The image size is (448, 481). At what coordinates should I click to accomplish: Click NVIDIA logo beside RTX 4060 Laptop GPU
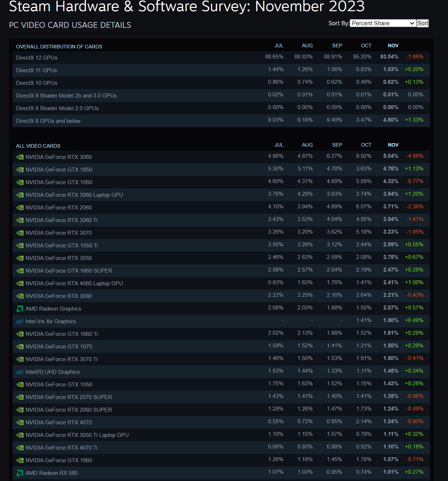pyautogui.click(x=20, y=283)
